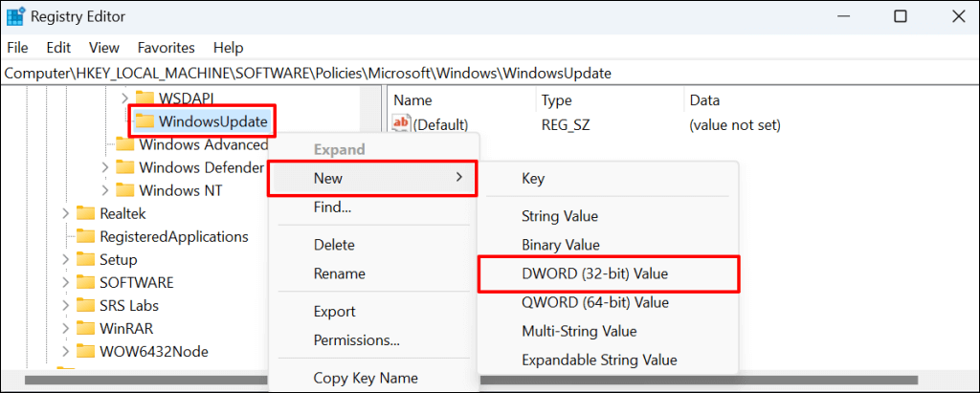
Task: Expand the WOW6432Node key
Action: [65, 351]
